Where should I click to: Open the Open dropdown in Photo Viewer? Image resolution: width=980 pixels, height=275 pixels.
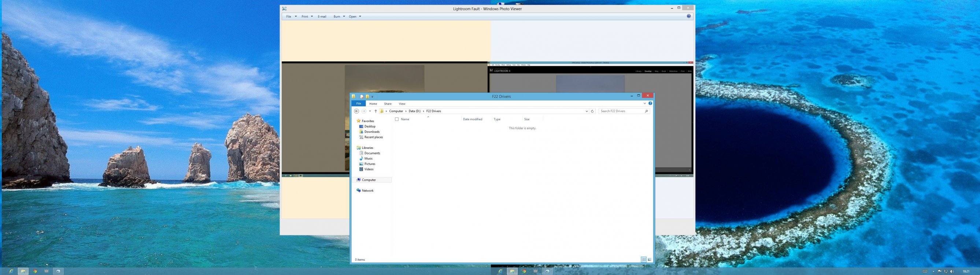[x=355, y=16]
